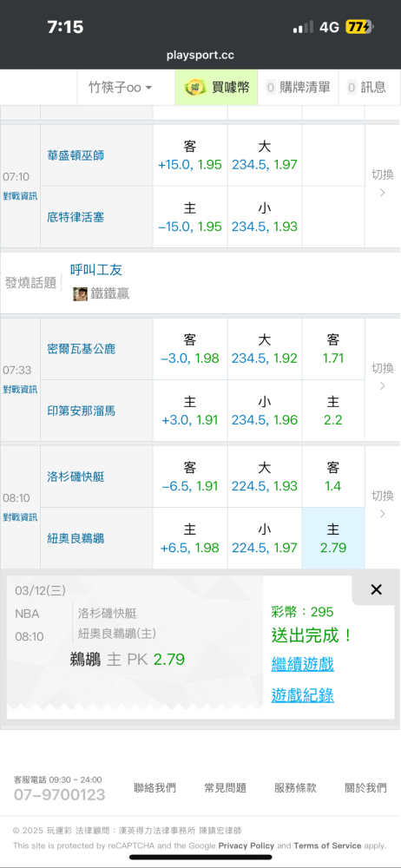Open the 訊息 messages tab
Image resolution: width=401 pixels, height=868 pixels.
(365, 87)
